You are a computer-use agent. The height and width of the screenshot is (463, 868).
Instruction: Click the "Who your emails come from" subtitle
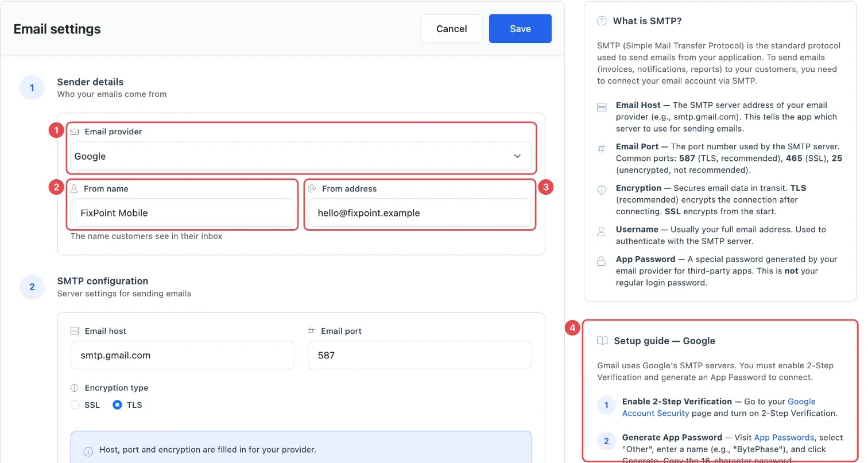click(112, 94)
